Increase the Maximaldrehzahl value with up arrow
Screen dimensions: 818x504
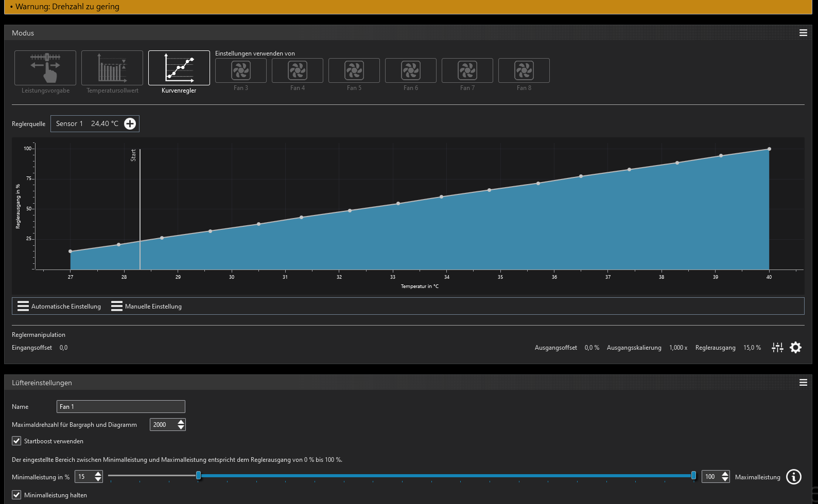(x=181, y=422)
